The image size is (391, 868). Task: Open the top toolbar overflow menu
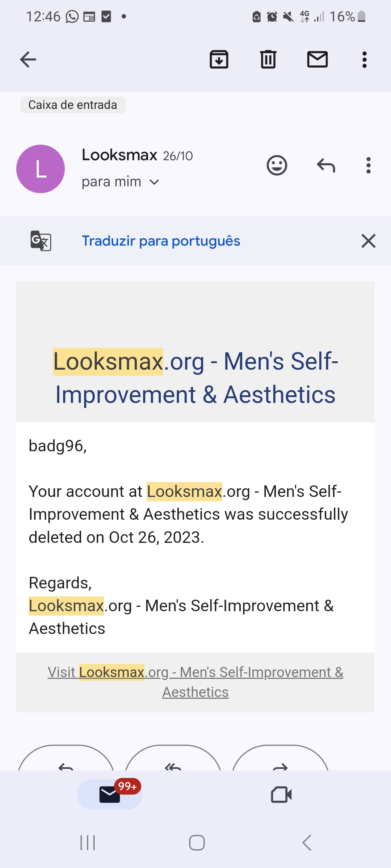[365, 60]
